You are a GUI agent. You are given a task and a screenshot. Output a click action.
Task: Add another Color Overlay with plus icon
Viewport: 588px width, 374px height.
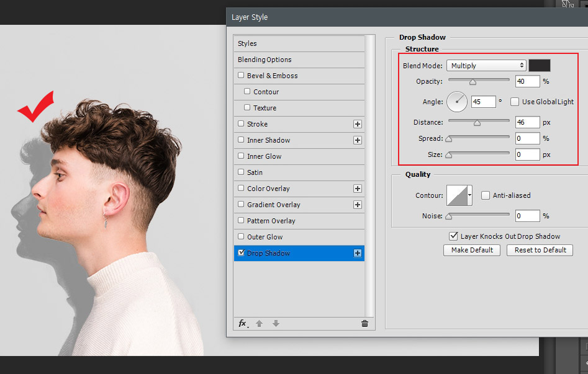point(358,189)
